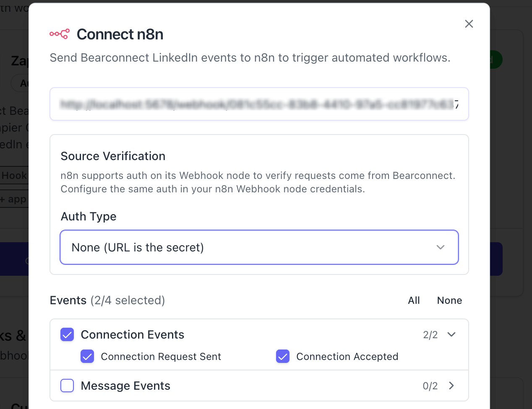Click the Connection Events collapse chevron
Viewport: 532px width, 409px height.
(x=451, y=334)
